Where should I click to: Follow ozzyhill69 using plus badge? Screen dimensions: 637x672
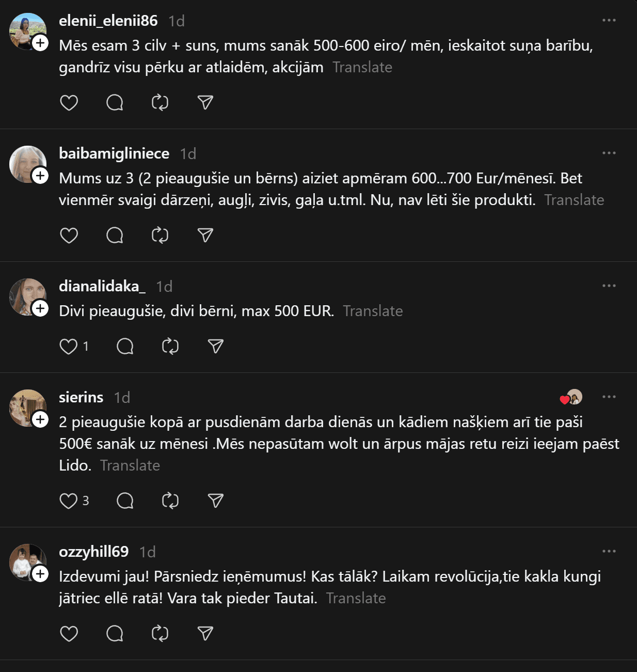(x=40, y=574)
